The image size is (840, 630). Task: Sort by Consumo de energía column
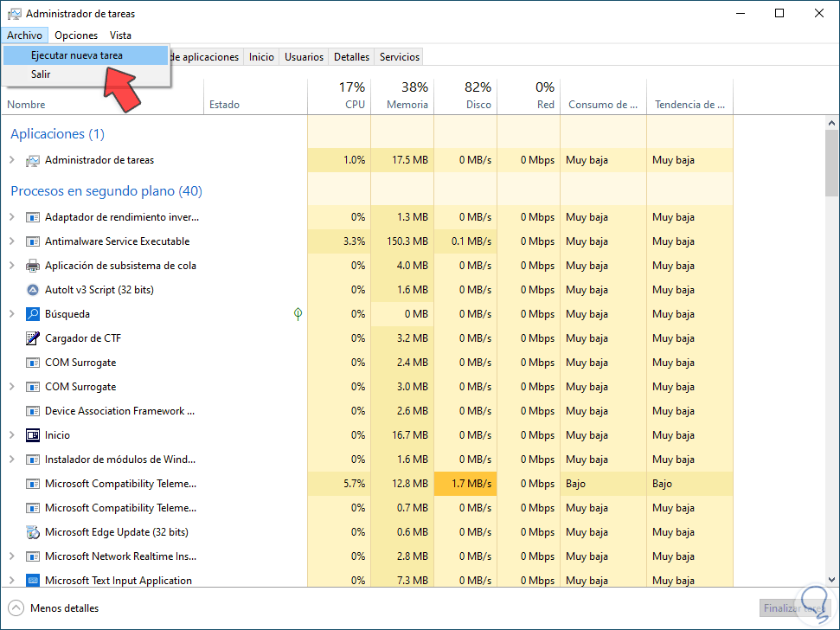point(604,96)
